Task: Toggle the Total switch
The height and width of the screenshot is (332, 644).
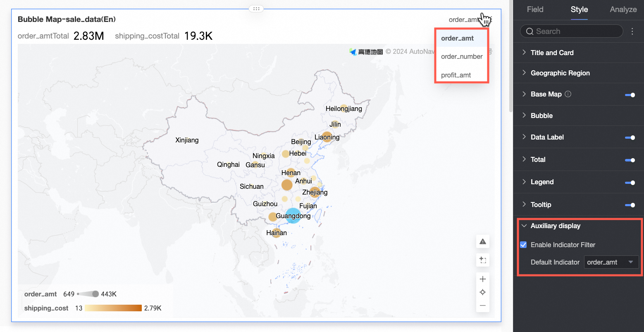Action: (x=630, y=160)
